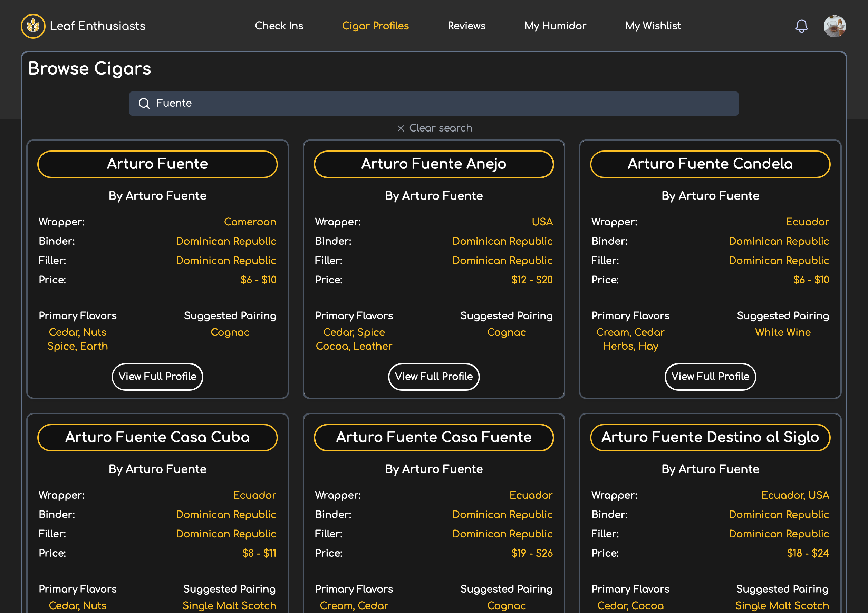Click the search magnifier icon
This screenshot has height=613, width=868.
coord(144,103)
